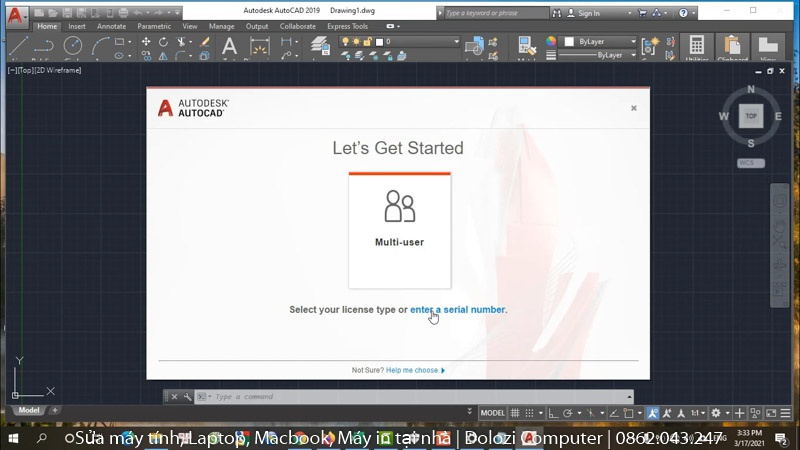Image resolution: width=800 pixels, height=450 pixels.
Task: Expand the rectangle tool dropdown arrow
Action: pos(130,42)
